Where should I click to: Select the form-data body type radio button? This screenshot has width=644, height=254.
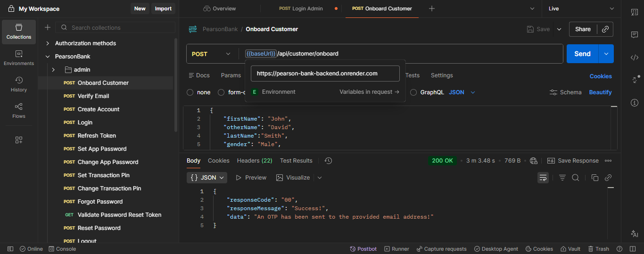tap(221, 92)
